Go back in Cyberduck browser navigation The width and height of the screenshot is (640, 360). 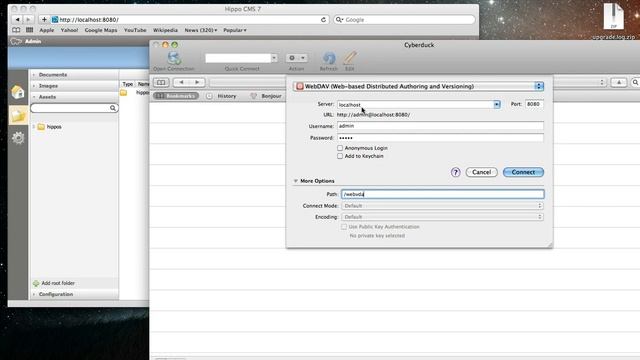(x=181, y=82)
